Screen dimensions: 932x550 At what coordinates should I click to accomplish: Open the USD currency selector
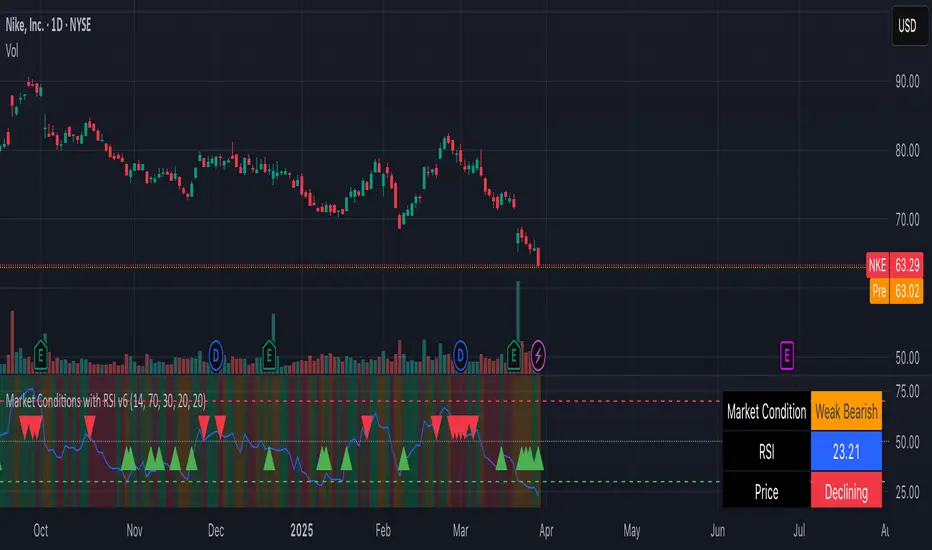(x=909, y=26)
